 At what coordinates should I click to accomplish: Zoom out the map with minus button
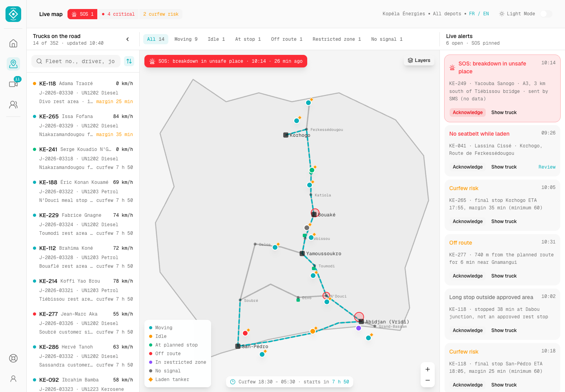pos(428,380)
